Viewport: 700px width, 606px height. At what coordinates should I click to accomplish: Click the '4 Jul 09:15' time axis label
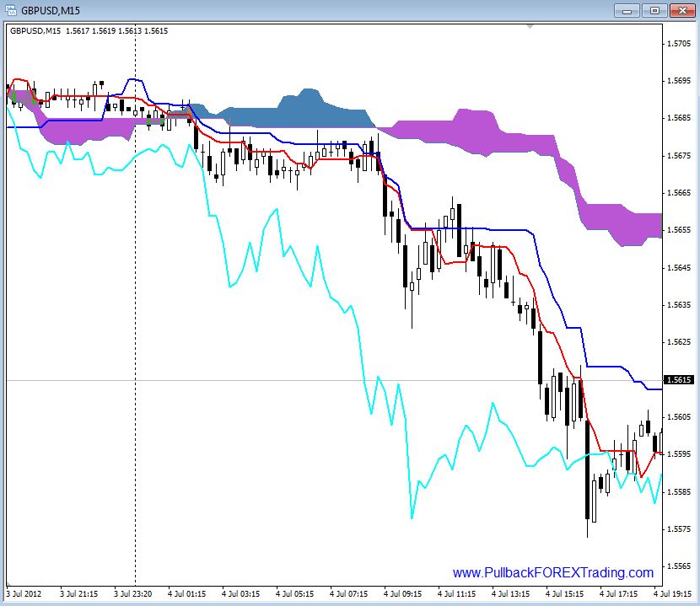(402, 594)
